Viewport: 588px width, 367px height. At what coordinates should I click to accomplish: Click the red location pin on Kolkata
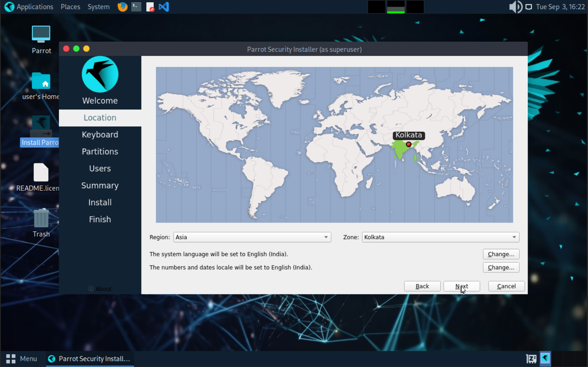tap(408, 144)
